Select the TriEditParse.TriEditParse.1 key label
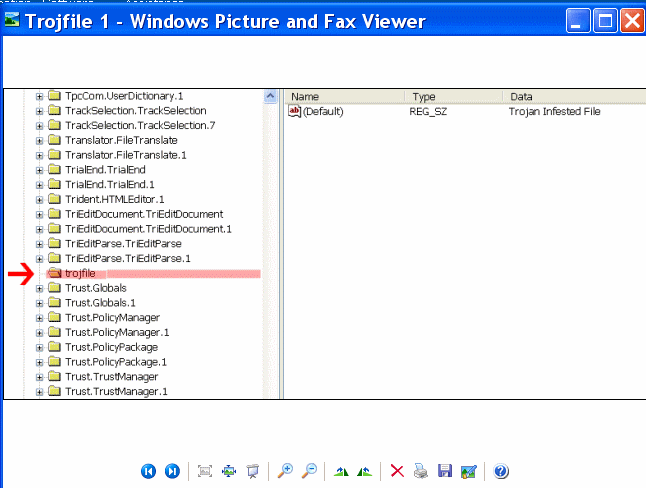The image size is (646, 488). click(x=128, y=258)
